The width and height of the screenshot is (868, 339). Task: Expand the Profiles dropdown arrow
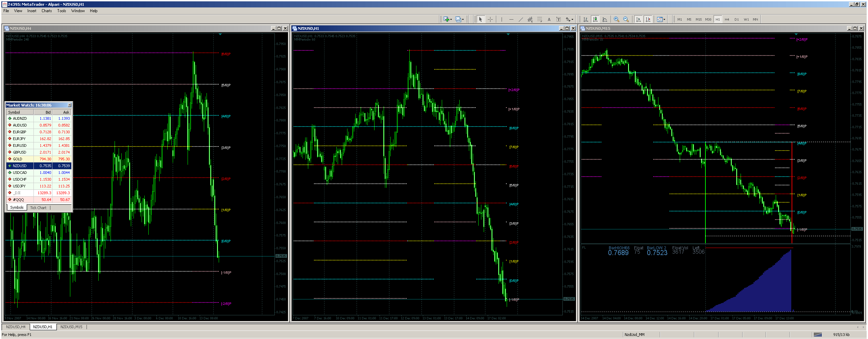(x=463, y=20)
